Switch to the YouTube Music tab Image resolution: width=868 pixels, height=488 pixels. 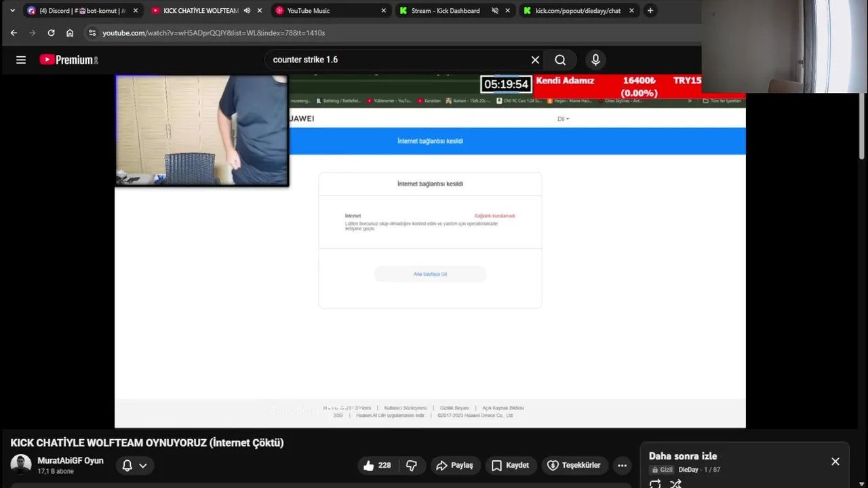[331, 10]
